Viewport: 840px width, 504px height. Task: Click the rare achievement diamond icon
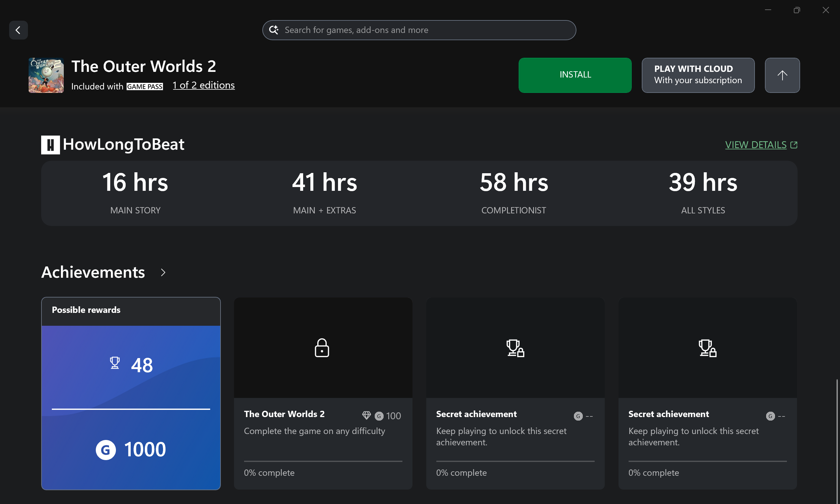[x=367, y=416]
